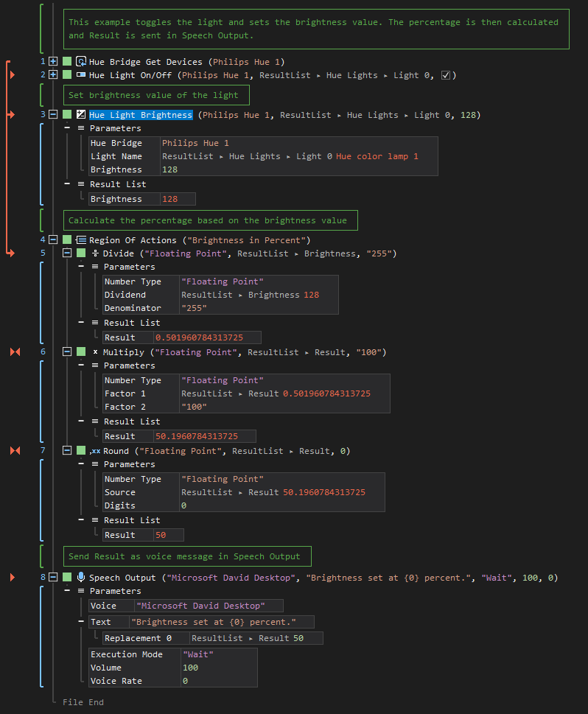Click the File End marker
This screenshot has height=714, width=588.
[83, 702]
